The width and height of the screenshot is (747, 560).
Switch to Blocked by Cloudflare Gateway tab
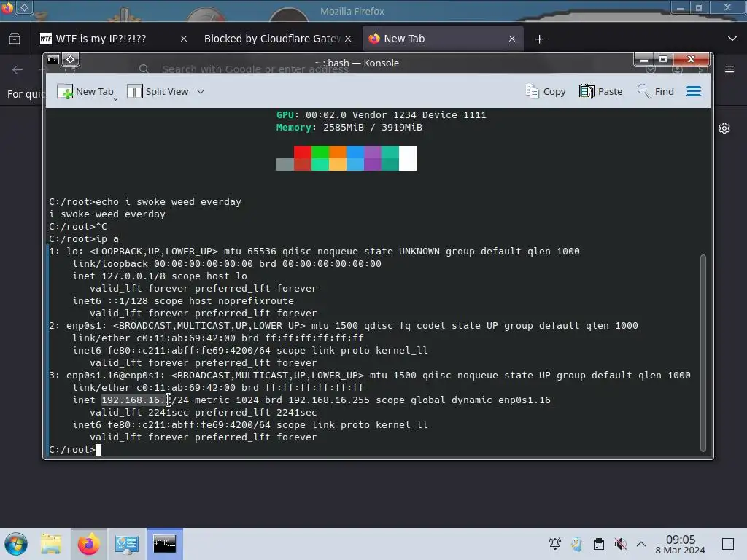click(x=273, y=39)
